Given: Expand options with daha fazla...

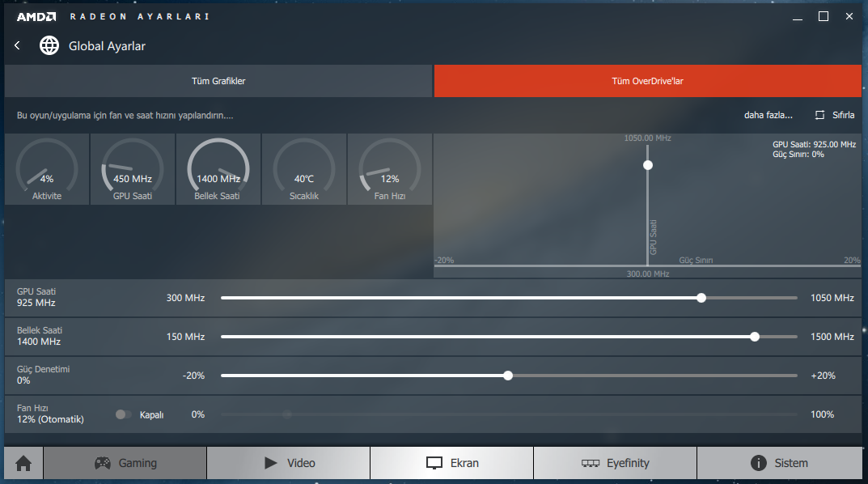Looking at the screenshot, I should point(768,115).
